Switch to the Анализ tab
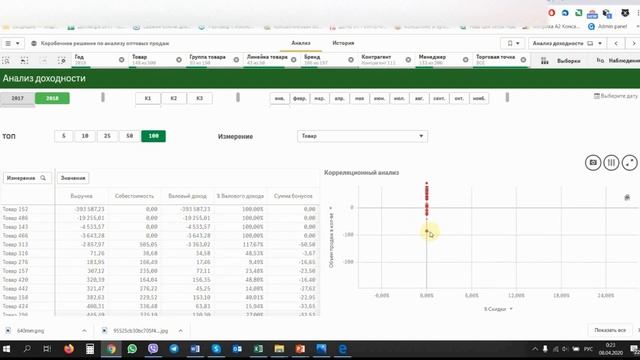This screenshot has height=360, width=640. tap(301, 43)
